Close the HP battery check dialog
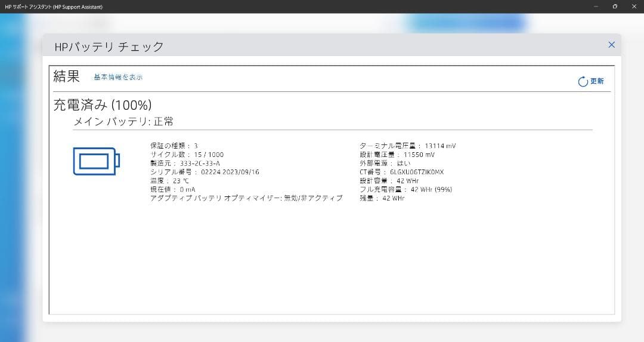Image resolution: width=644 pixels, height=342 pixels. (611, 45)
